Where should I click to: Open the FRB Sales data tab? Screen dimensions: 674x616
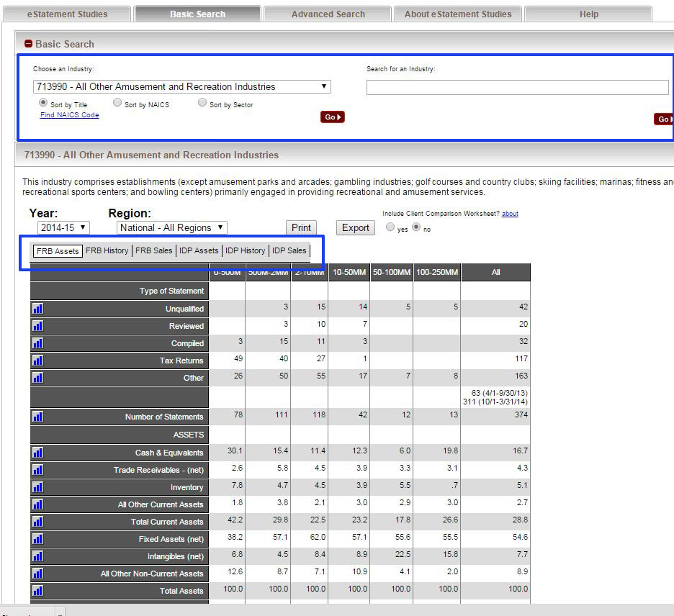(153, 250)
